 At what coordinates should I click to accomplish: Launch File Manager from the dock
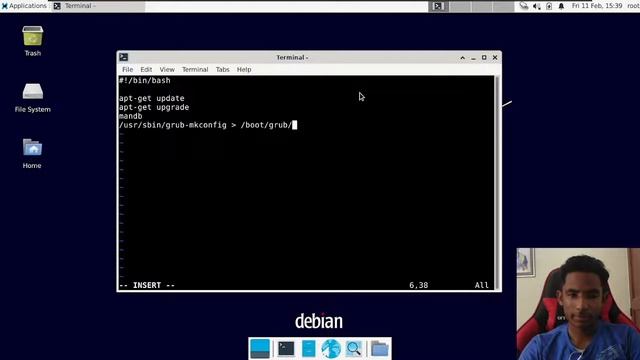pyautogui.click(x=309, y=349)
